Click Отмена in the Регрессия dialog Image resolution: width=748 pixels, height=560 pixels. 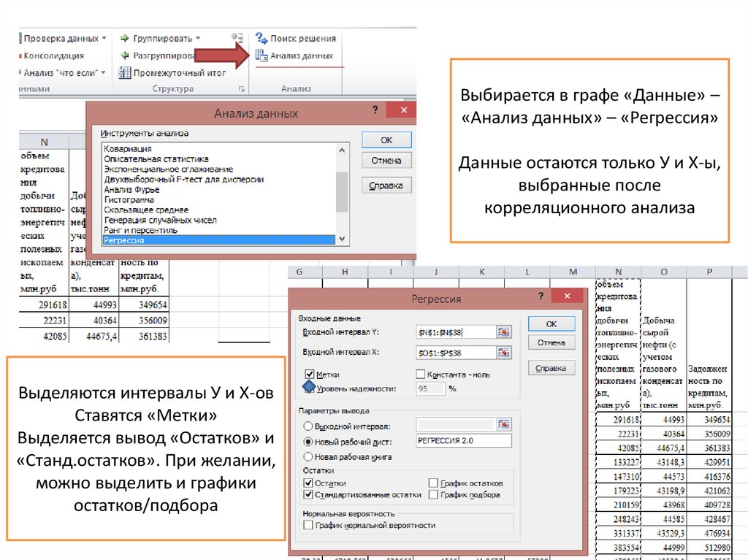tap(552, 342)
